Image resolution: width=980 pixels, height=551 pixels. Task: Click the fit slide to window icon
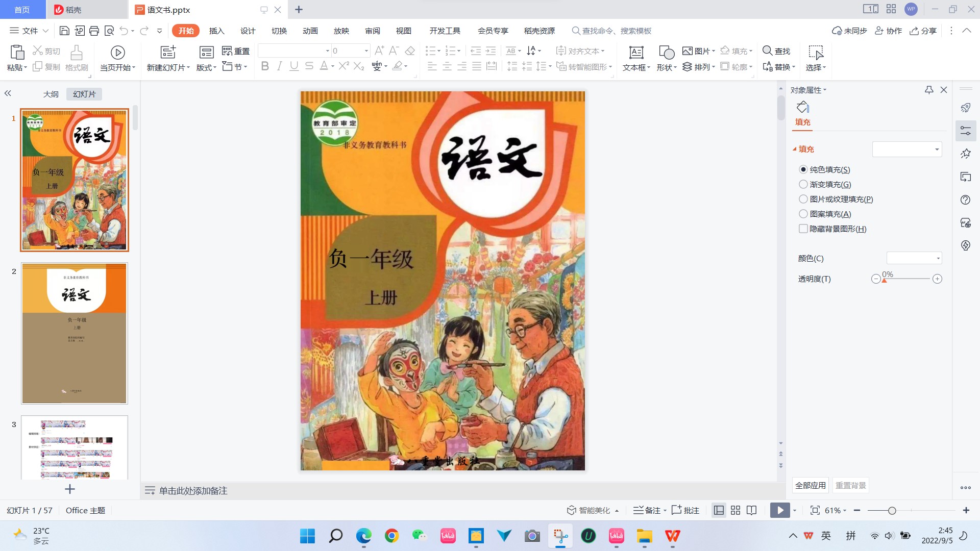point(815,510)
